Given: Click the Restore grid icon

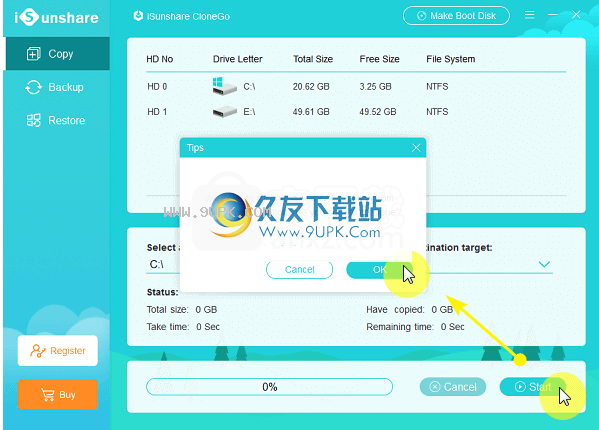Looking at the screenshot, I should coord(34,120).
